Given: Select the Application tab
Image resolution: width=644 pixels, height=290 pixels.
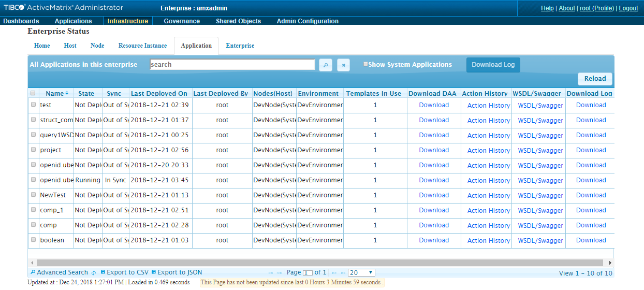Looking at the screenshot, I should pos(196,46).
